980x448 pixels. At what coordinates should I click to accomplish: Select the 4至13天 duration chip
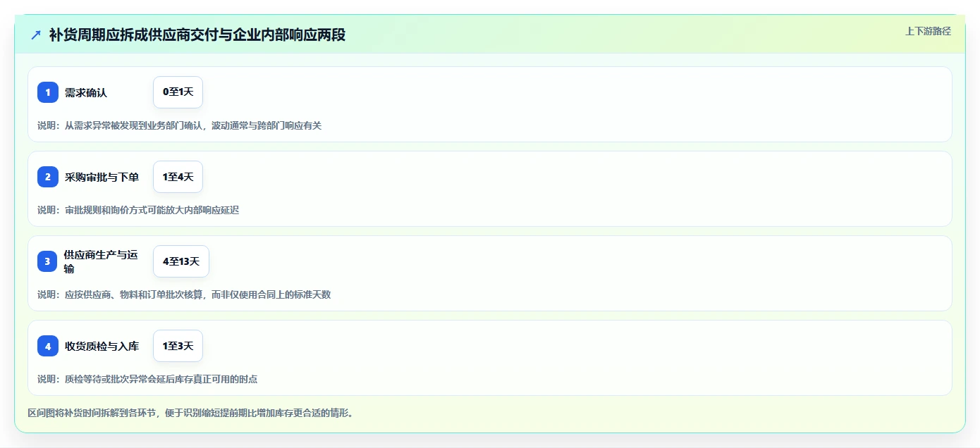click(x=181, y=261)
